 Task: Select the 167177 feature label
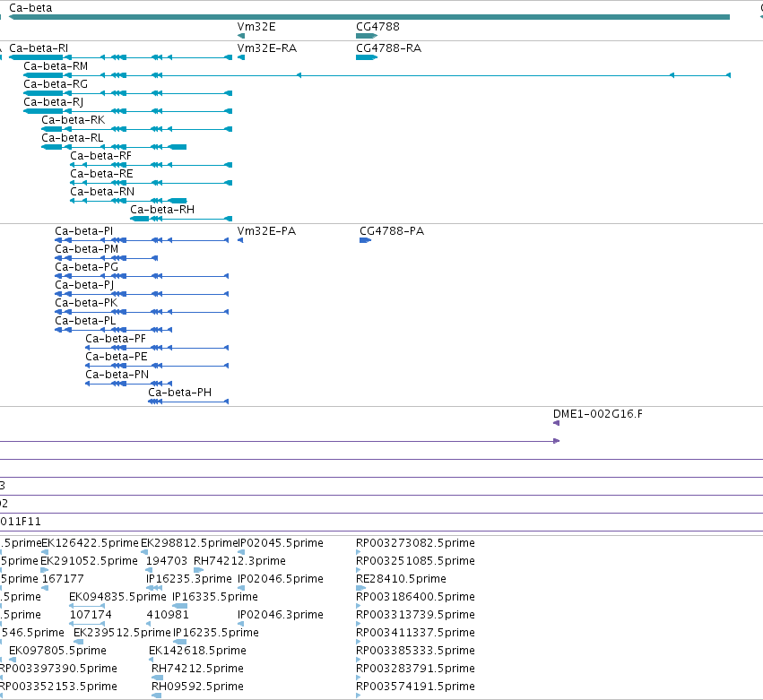tap(63, 579)
